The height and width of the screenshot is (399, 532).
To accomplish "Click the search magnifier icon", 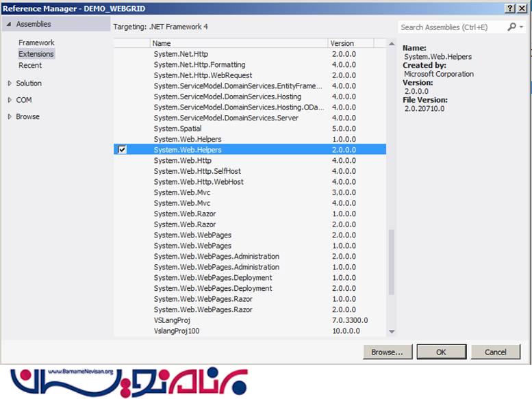I will (x=511, y=27).
